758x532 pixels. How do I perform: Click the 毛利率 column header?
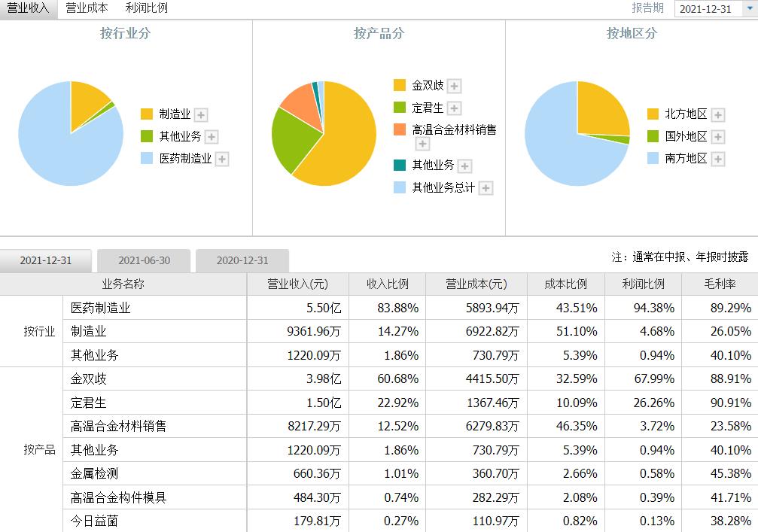pos(719,284)
